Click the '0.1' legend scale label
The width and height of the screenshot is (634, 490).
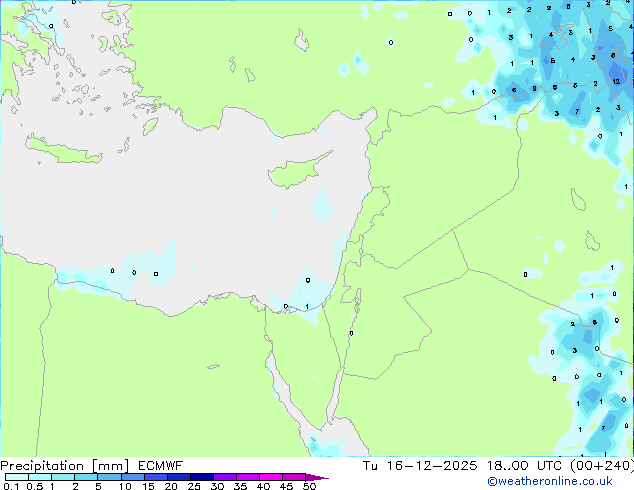pyautogui.click(x=11, y=486)
